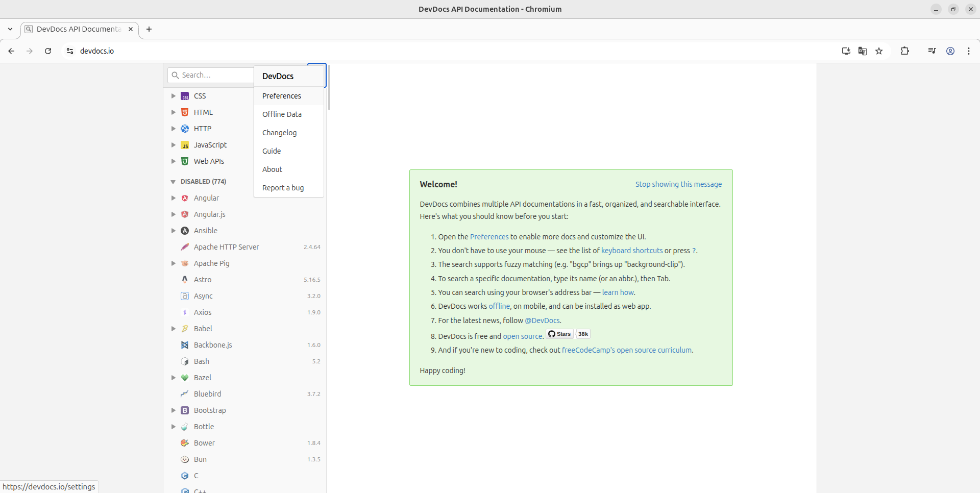
Task: Open the browser Extensions puzzle icon
Action: [x=904, y=51]
